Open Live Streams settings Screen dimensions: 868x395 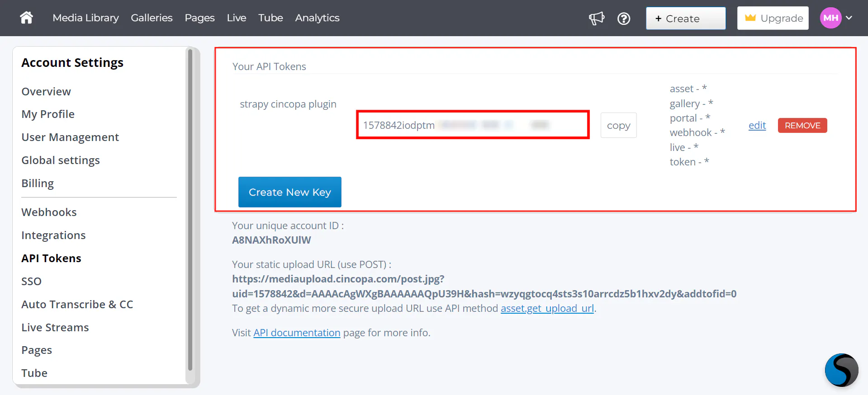click(55, 328)
